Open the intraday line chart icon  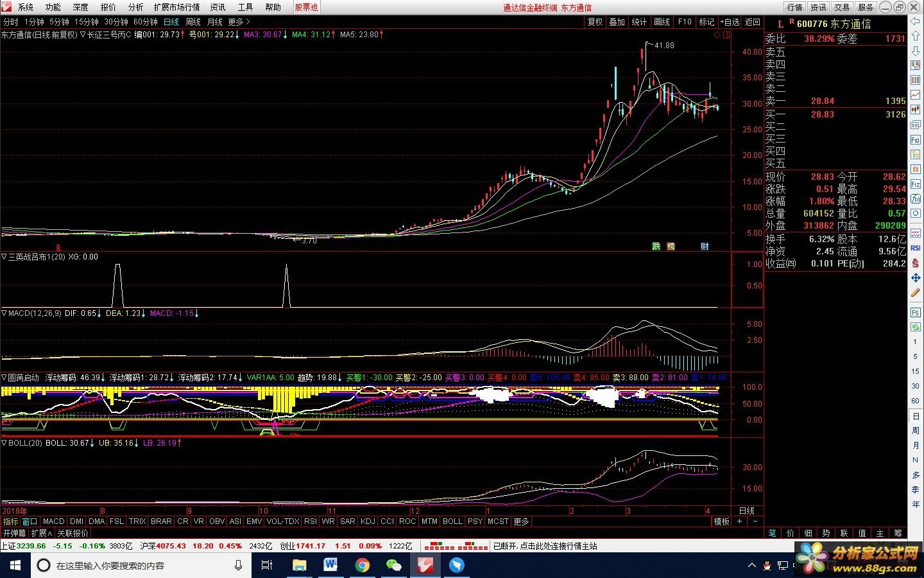(916, 94)
